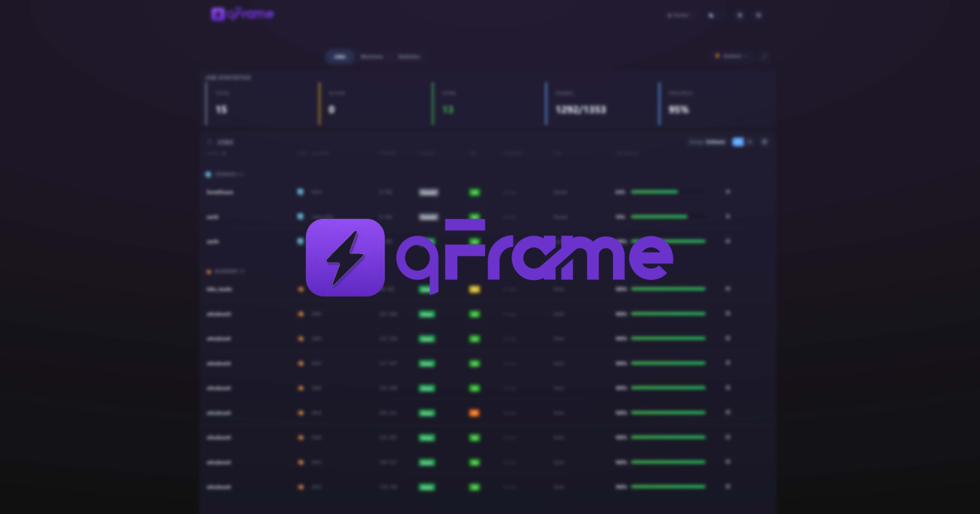Click the large purple lightning bolt logo
The width and height of the screenshot is (980, 514).
click(x=345, y=258)
